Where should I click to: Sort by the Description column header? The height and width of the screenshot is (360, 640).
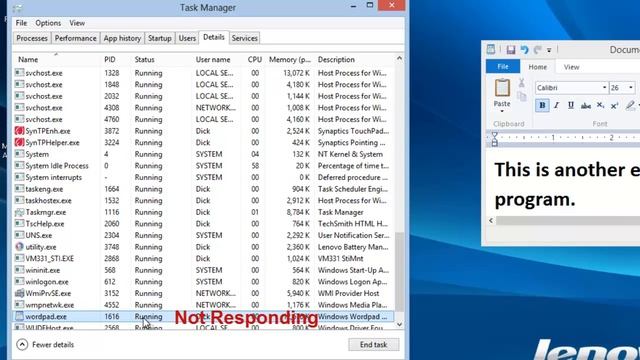[354, 60]
